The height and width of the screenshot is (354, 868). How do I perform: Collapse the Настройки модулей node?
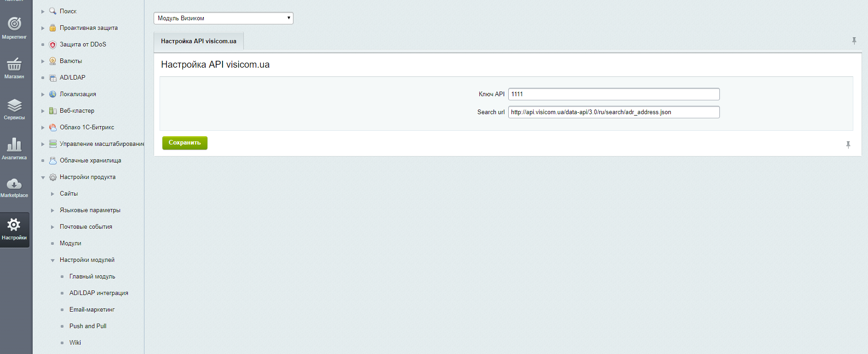pyautogui.click(x=52, y=260)
